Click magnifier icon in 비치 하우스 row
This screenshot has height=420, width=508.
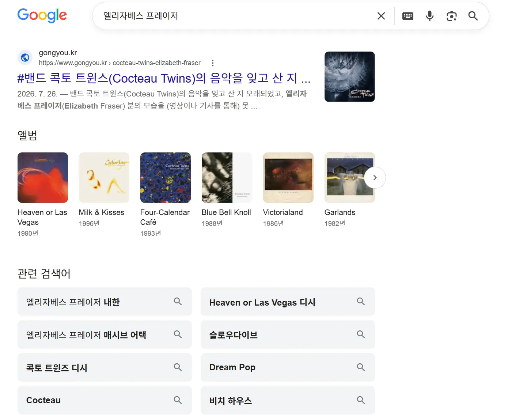click(361, 400)
